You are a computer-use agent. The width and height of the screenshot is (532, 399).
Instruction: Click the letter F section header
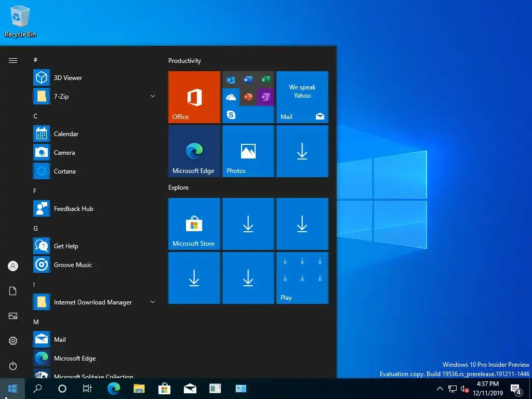click(35, 191)
